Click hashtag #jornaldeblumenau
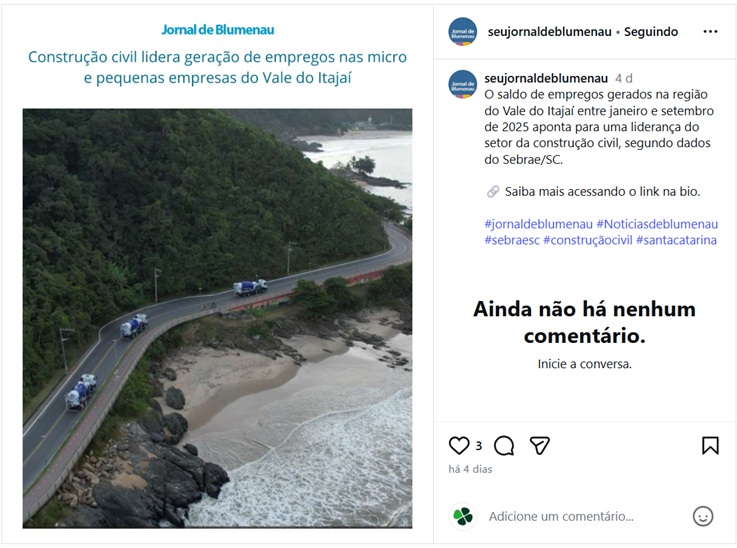 539,224
